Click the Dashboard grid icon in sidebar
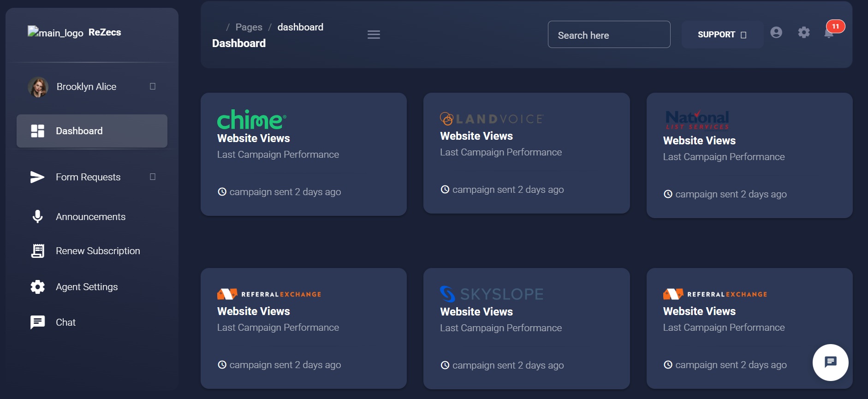The image size is (868, 399). pyautogui.click(x=37, y=131)
